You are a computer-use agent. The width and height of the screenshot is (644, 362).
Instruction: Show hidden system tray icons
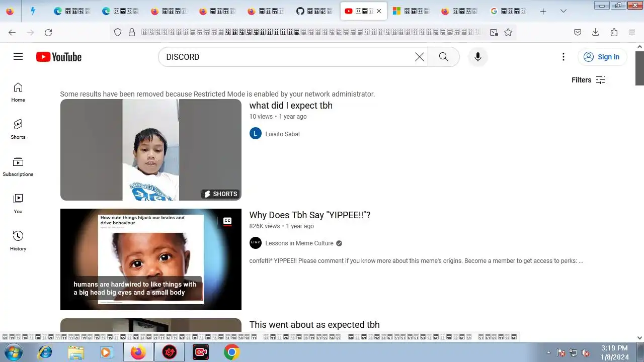(549, 352)
